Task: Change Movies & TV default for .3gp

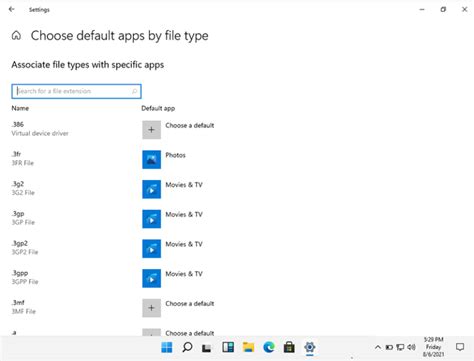Action: tap(184, 215)
